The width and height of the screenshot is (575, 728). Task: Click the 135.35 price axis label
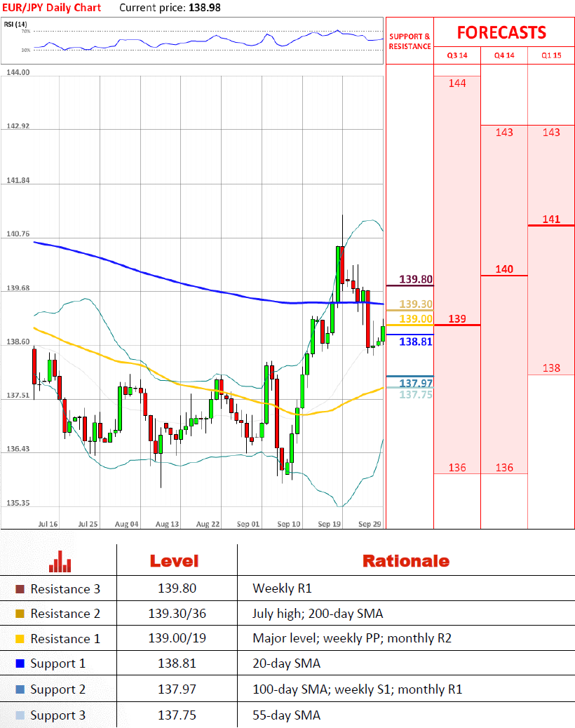click(18, 503)
